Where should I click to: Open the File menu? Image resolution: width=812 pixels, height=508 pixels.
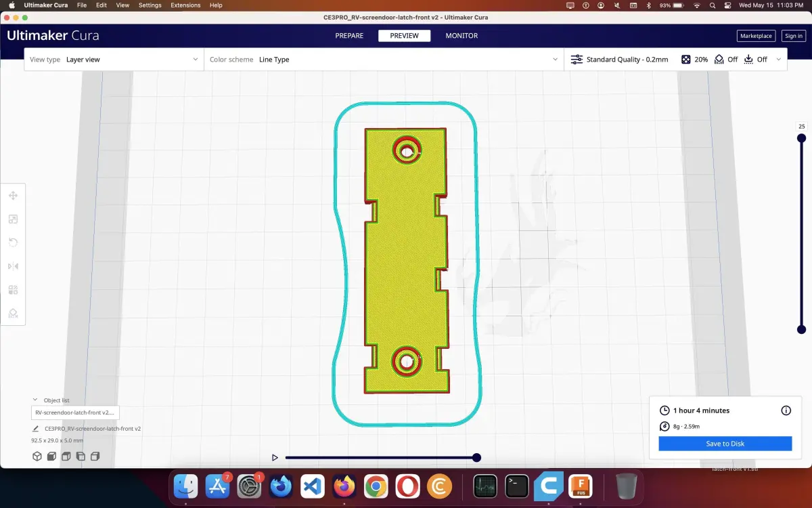click(x=82, y=5)
